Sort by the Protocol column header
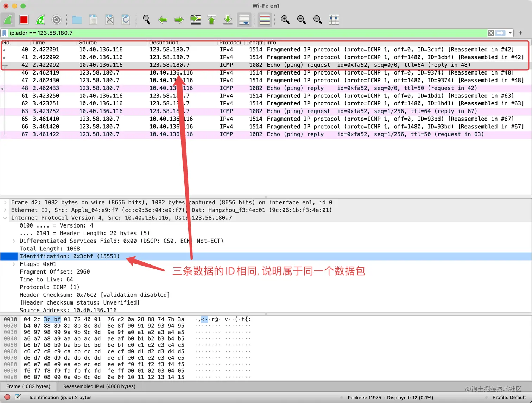 click(x=230, y=43)
